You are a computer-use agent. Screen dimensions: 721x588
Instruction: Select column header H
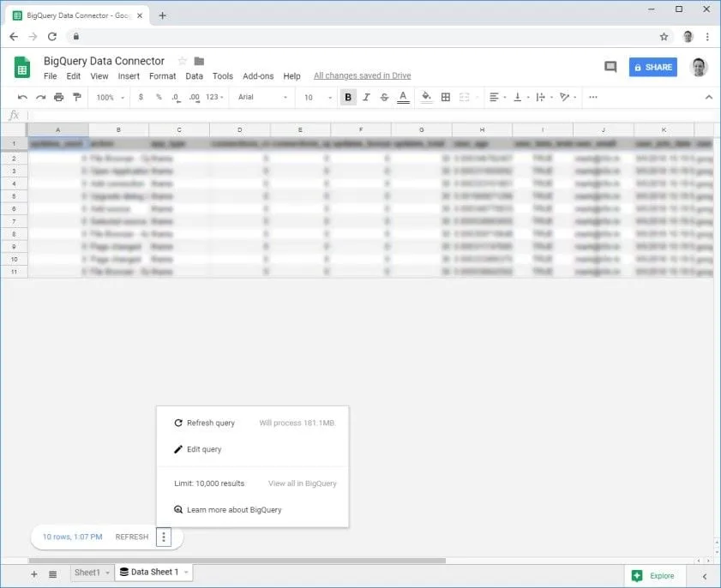pos(482,130)
